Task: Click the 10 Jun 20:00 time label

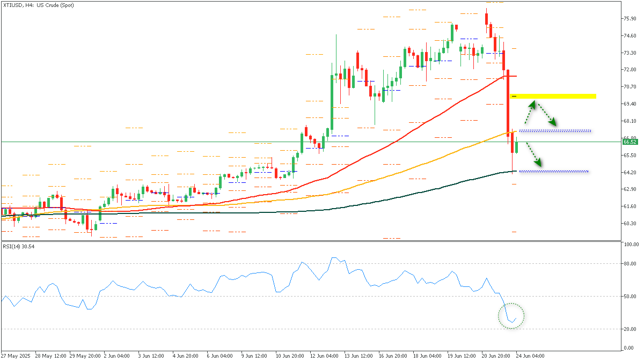Action: (289, 356)
